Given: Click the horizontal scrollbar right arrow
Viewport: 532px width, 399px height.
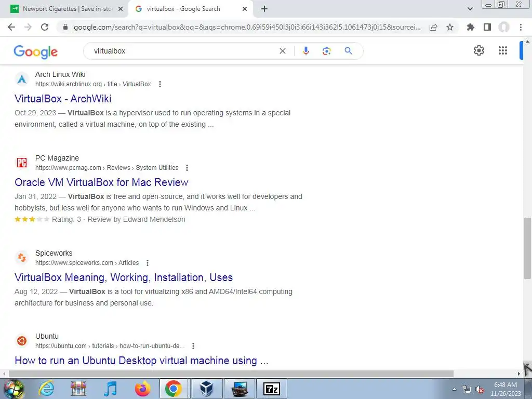Looking at the screenshot, I should pyautogui.click(x=519, y=374).
